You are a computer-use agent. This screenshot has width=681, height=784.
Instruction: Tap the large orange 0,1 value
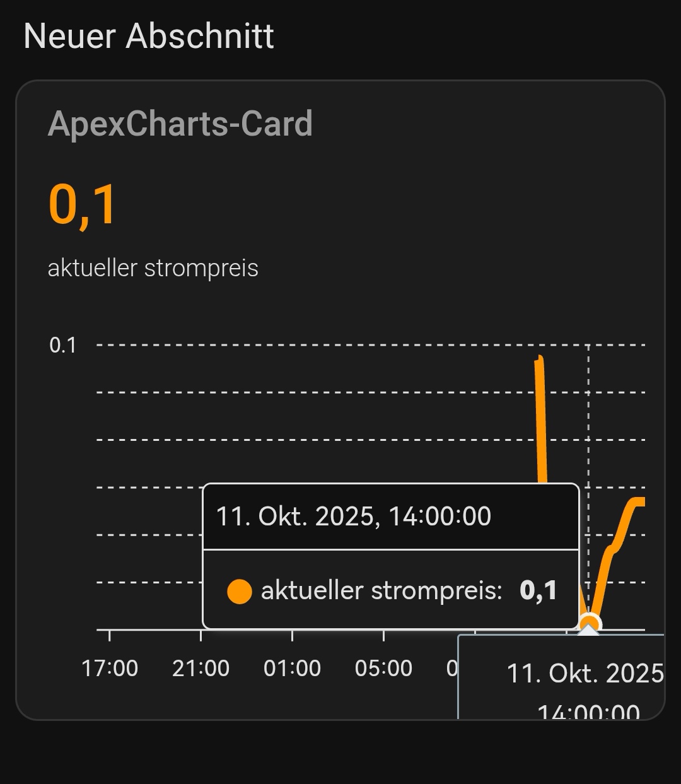tap(83, 205)
